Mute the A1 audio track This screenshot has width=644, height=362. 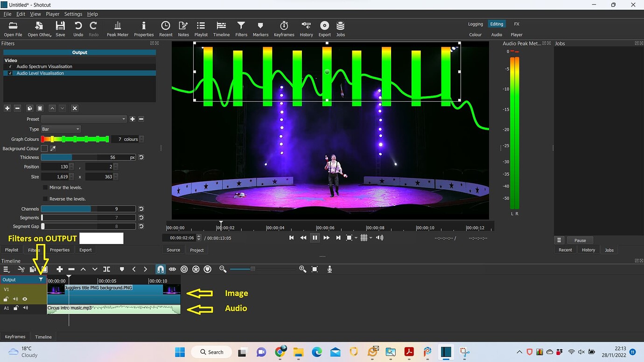pyautogui.click(x=25, y=308)
